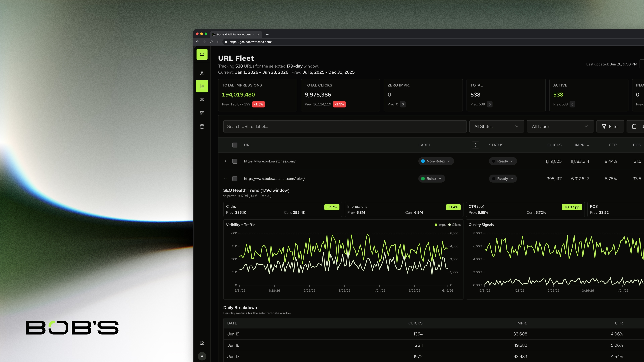Open the database icon in the sidebar

pyautogui.click(x=202, y=127)
